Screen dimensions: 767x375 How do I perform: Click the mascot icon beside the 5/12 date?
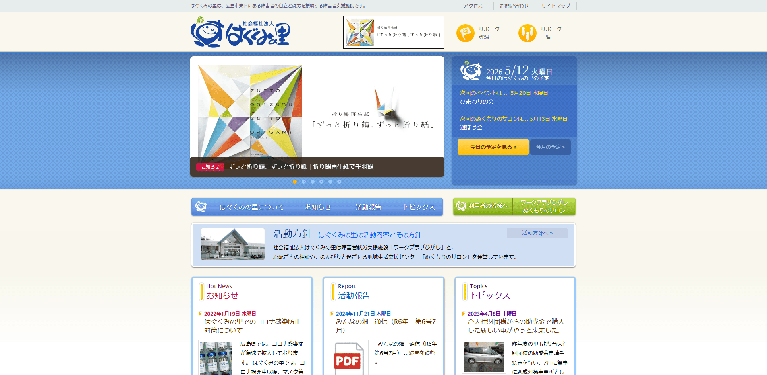coord(471,71)
